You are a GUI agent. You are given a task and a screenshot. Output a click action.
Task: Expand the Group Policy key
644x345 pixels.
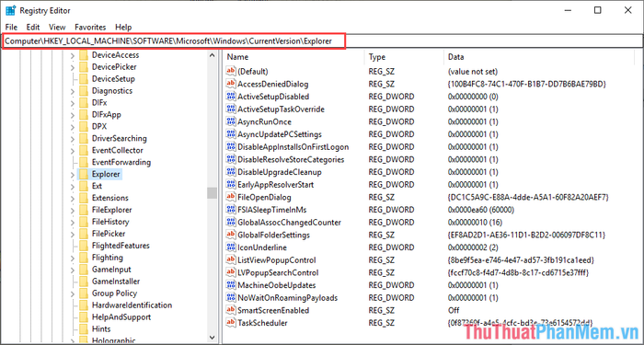point(73,293)
